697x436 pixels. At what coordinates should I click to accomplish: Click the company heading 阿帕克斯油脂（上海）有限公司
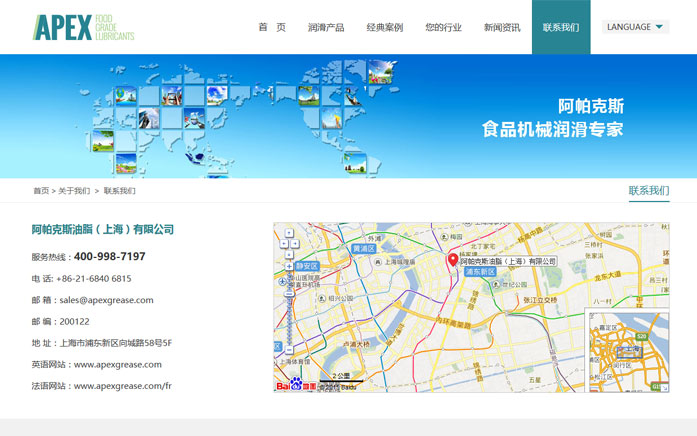coord(103,229)
